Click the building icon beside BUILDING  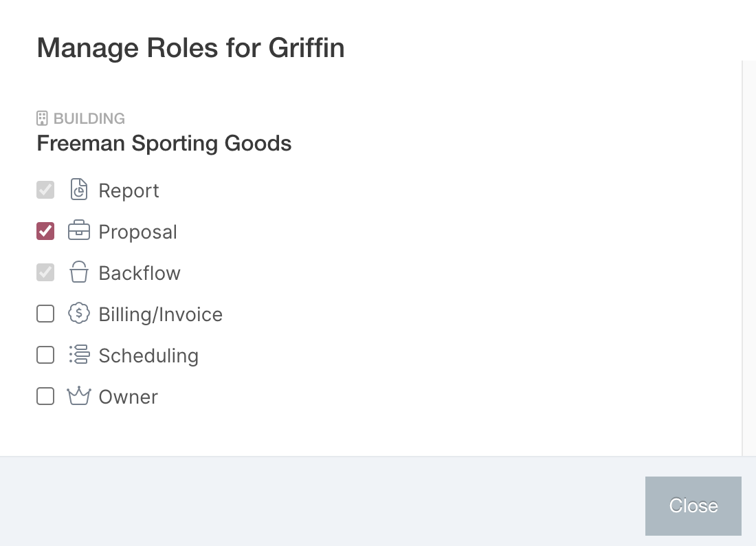(43, 118)
